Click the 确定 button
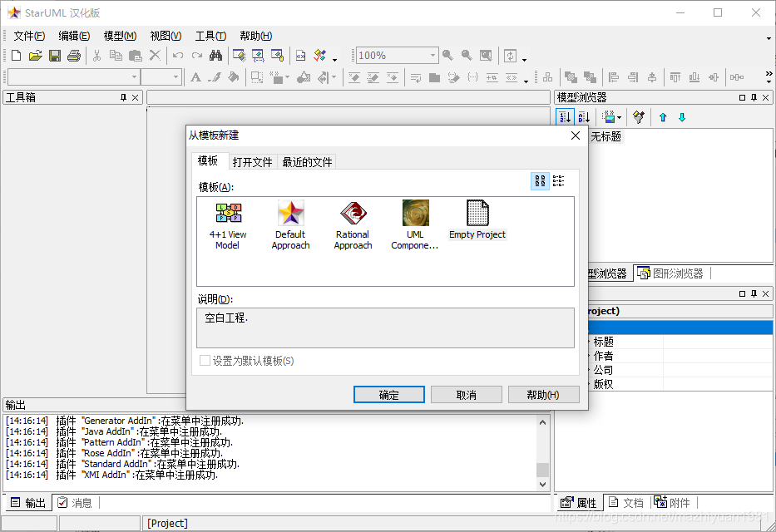The image size is (776, 532). click(389, 395)
